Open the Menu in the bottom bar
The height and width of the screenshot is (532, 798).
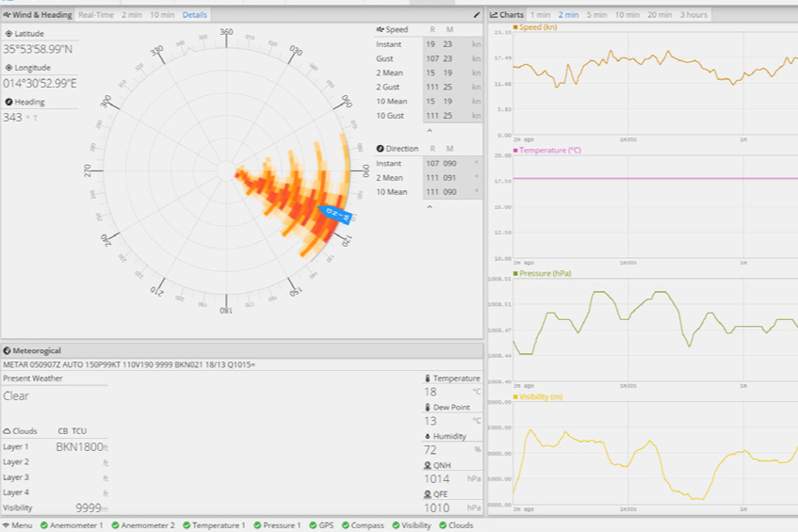[17, 525]
